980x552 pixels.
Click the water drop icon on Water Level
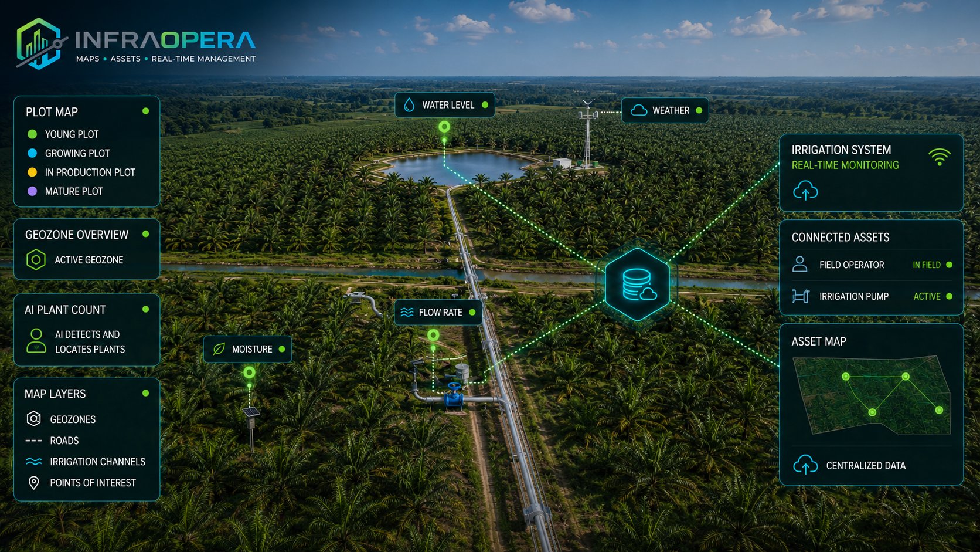point(409,105)
